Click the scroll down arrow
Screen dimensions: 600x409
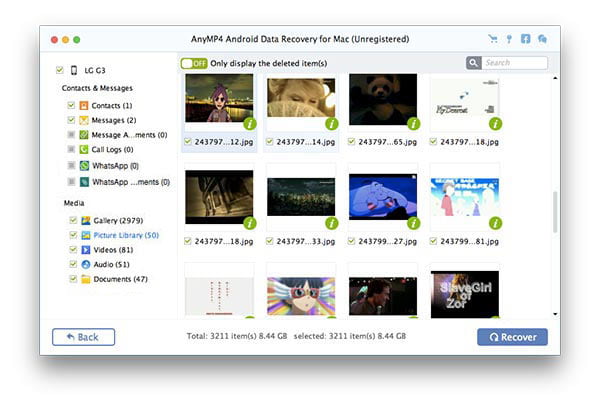pyautogui.click(x=555, y=314)
